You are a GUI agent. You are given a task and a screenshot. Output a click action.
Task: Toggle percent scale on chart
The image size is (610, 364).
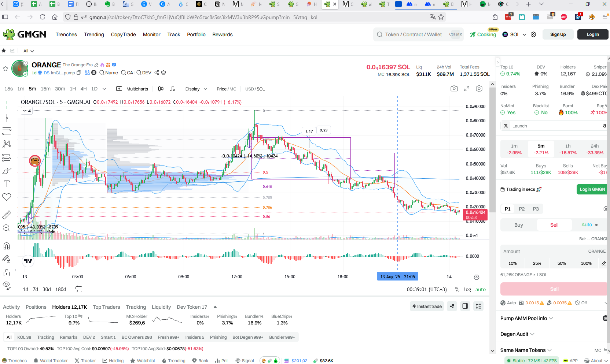click(457, 289)
